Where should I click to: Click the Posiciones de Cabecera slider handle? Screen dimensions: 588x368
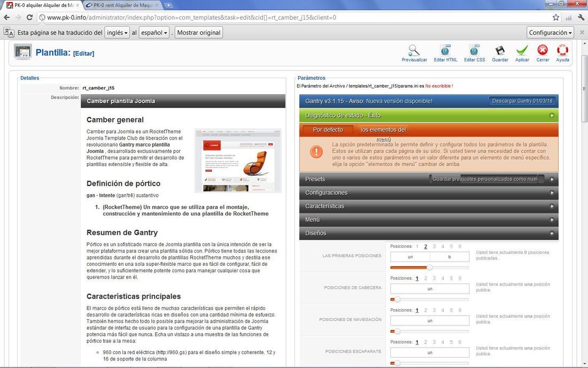pos(397,300)
